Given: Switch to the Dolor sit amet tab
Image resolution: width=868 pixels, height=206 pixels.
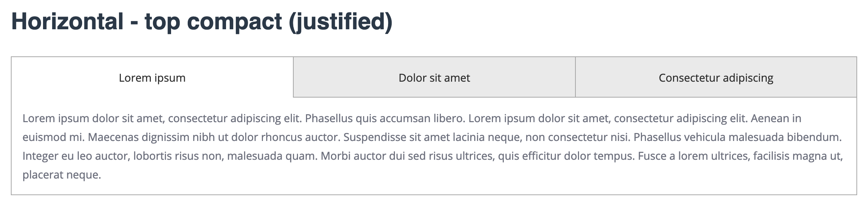Looking at the screenshot, I should 434,78.
